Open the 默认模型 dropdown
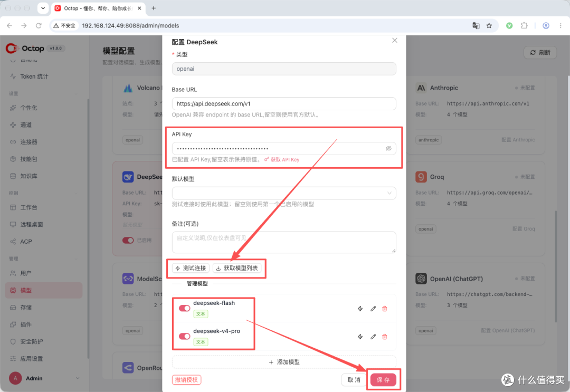This screenshot has height=392, width=570. point(284,193)
